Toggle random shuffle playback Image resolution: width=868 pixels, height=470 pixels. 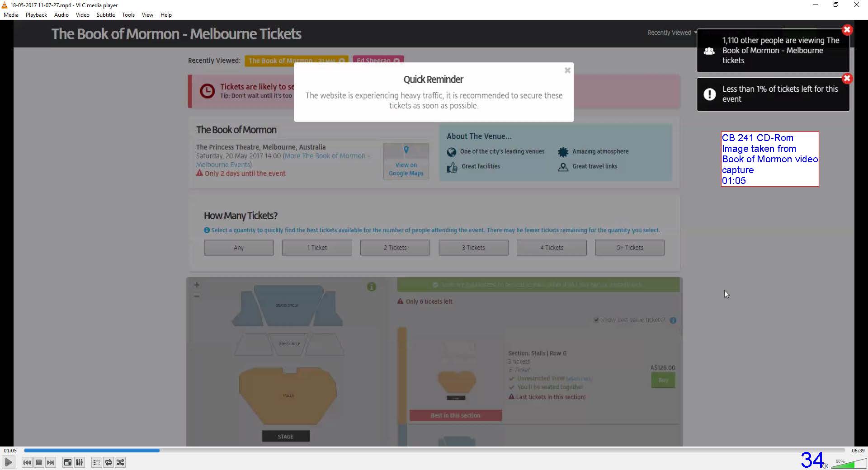click(x=120, y=462)
